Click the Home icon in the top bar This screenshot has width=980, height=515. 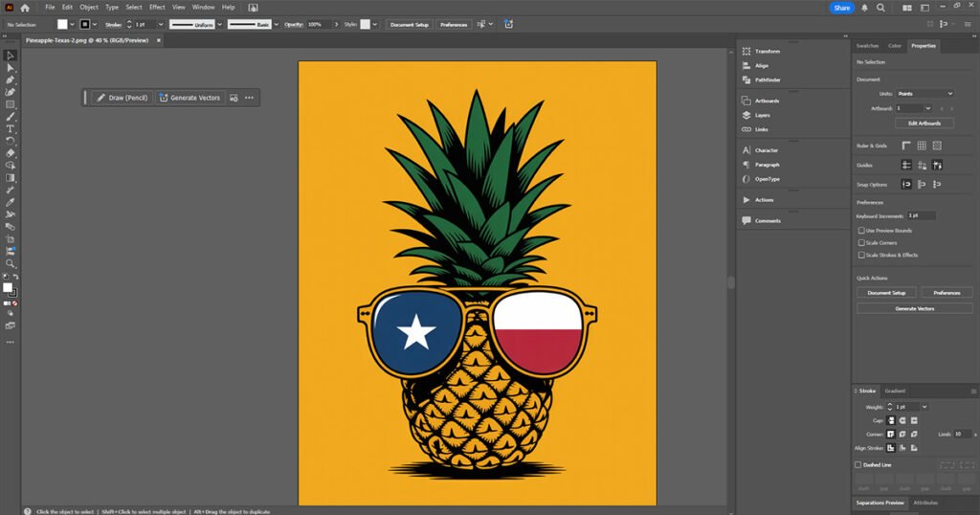click(25, 8)
